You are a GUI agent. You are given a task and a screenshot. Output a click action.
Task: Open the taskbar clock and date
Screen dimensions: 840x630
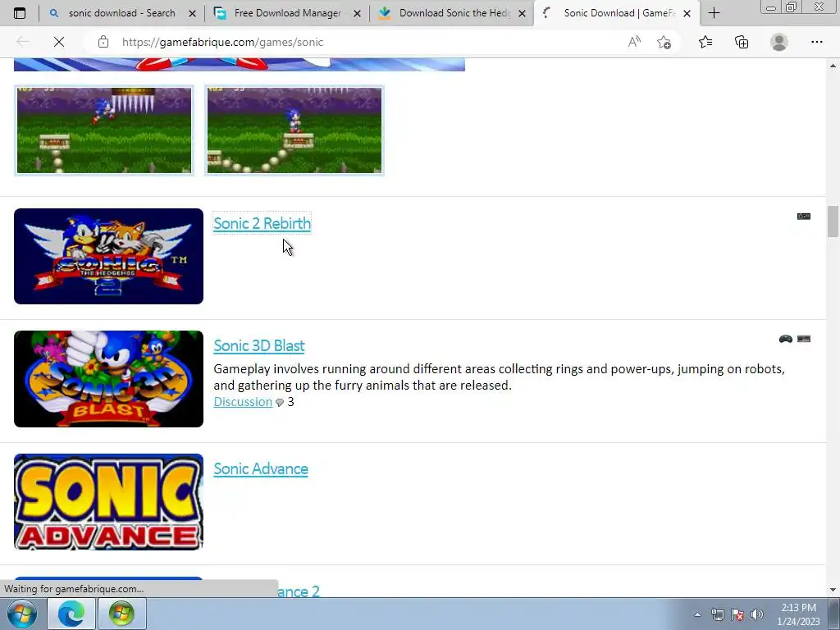pyautogui.click(x=798, y=614)
